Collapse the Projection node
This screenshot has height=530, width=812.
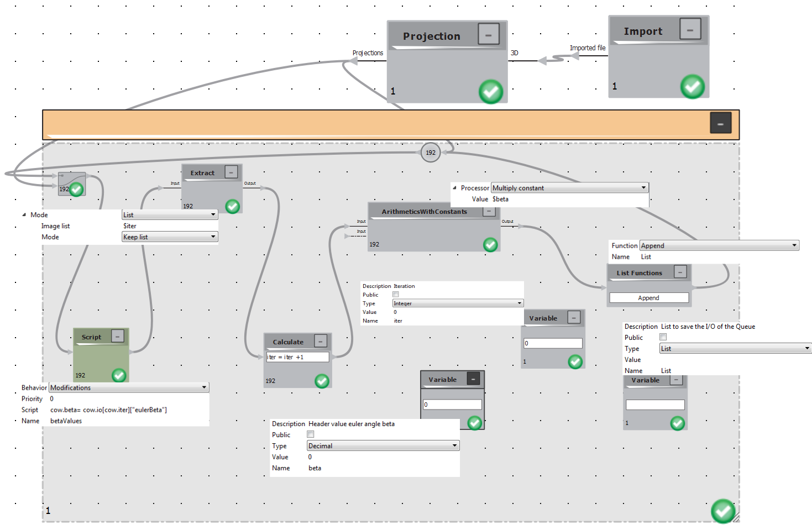(x=489, y=34)
